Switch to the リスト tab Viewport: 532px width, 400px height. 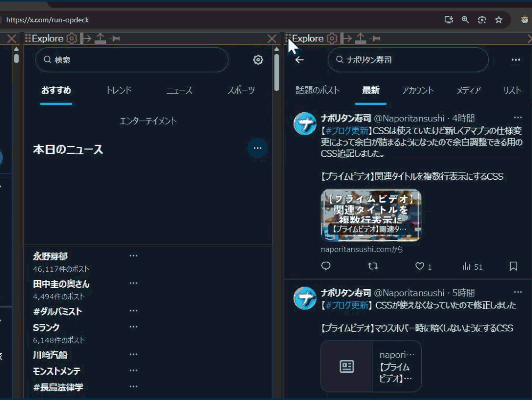click(512, 90)
